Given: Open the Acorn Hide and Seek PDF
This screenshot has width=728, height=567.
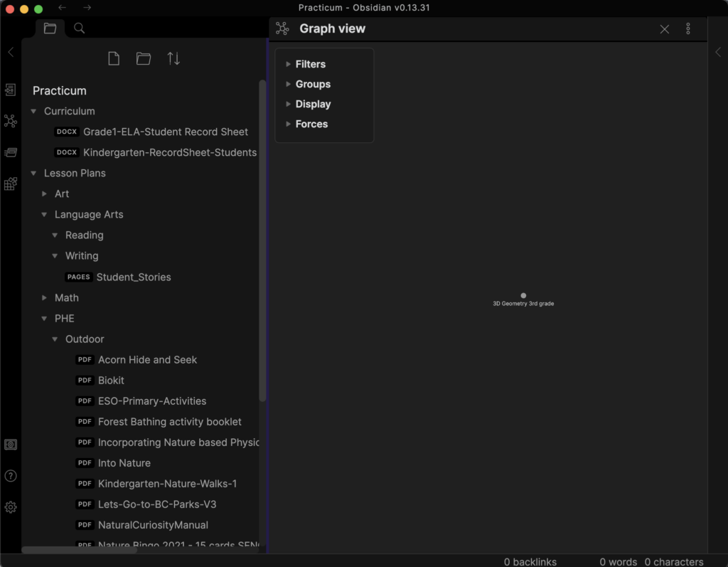Looking at the screenshot, I should tap(147, 360).
